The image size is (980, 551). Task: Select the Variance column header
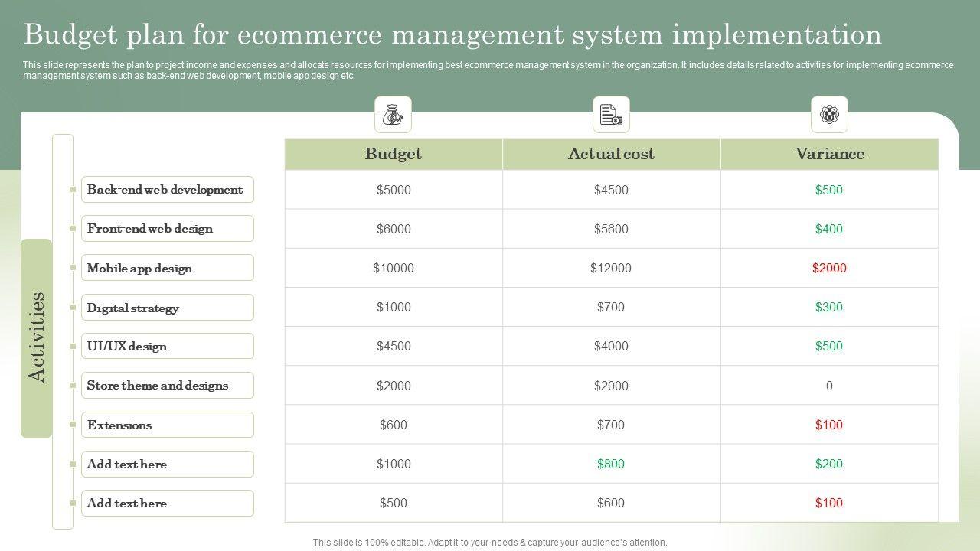pyautogui.click(x=829, y=154)
